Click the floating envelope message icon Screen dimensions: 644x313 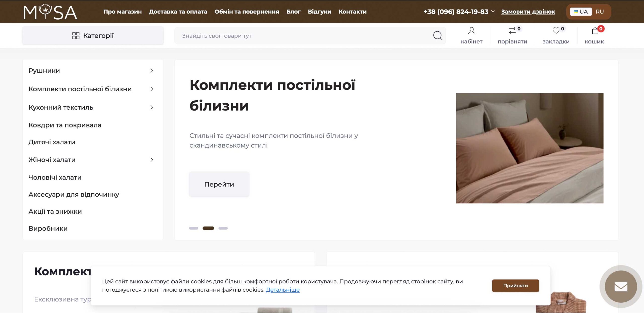pos(621,286)
